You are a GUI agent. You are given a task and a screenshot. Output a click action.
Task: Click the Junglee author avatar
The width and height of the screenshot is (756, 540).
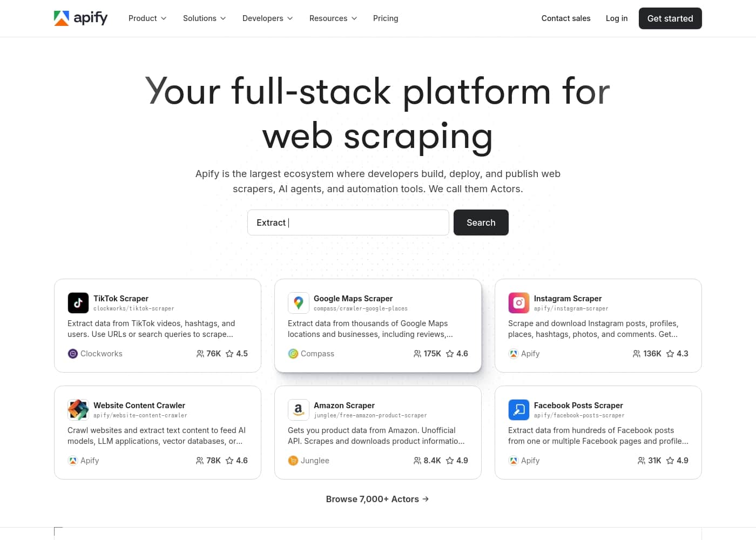coord(293,461)
